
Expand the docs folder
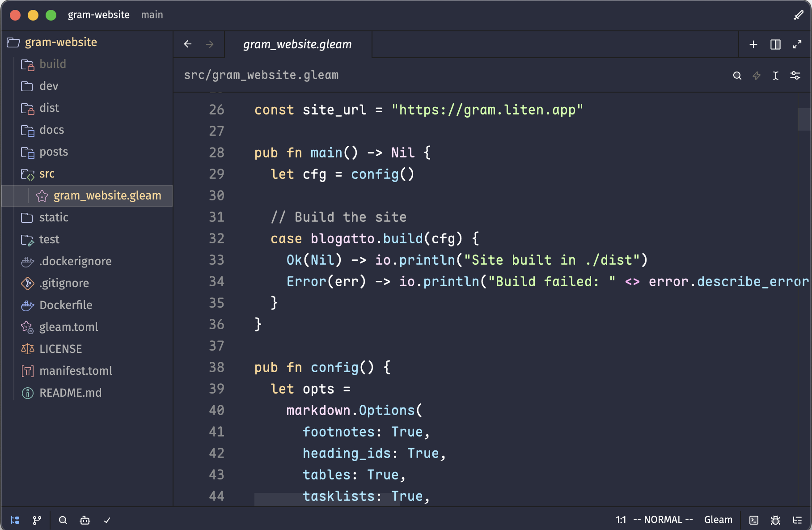click(x=51, y=130)
